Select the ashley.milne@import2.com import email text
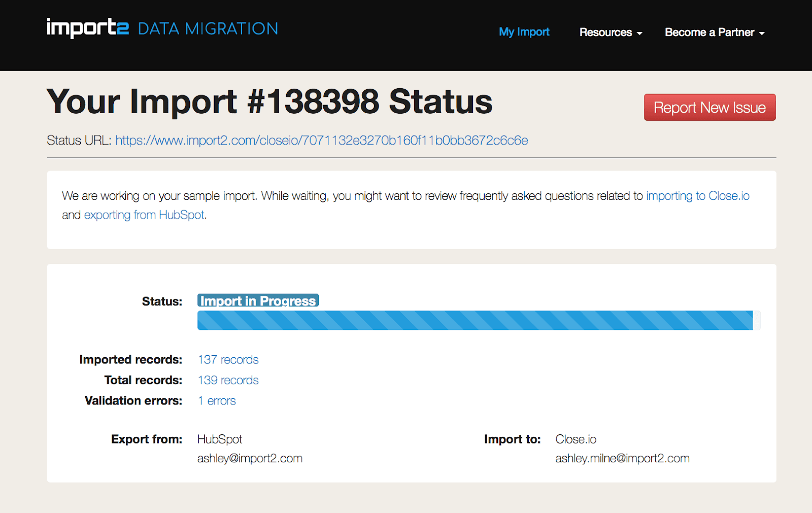Screen dimensions: 812x513 pos(622,458)
